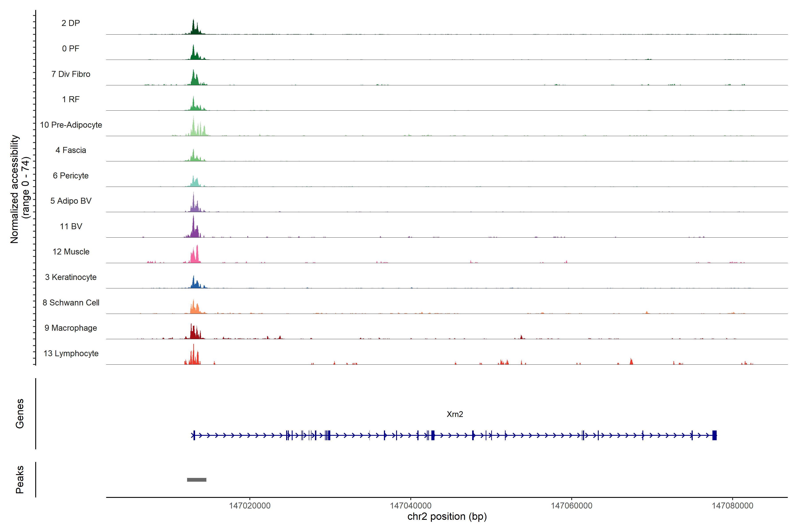Select the 7 Div Fibro label
The height and width of the screenshot is (532, 798).
(x=70, y=74)
